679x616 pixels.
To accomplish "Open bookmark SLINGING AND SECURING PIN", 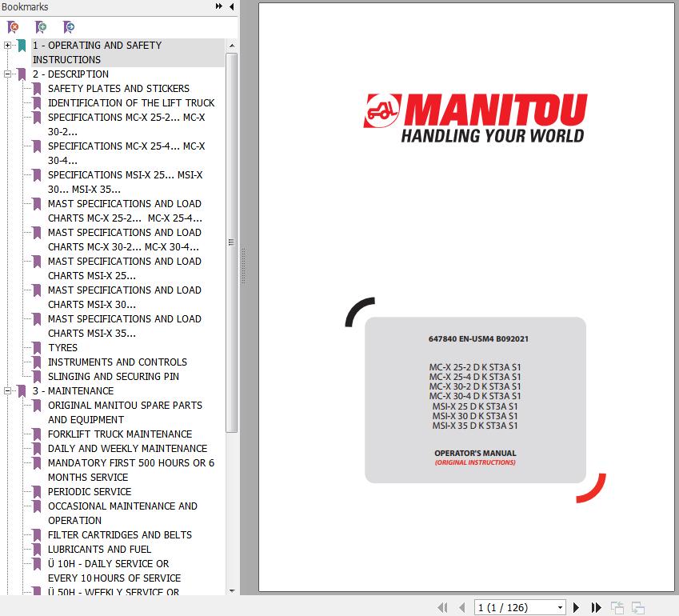I will tap(114, 377).
